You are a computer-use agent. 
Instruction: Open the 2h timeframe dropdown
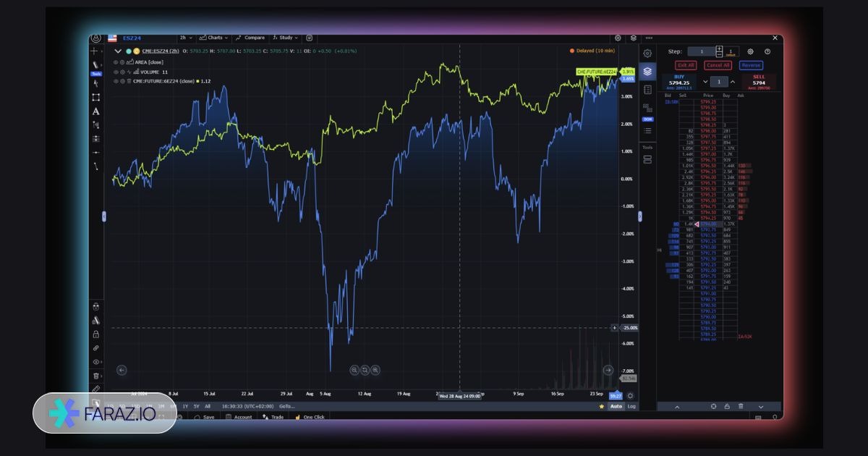point(184,38)
